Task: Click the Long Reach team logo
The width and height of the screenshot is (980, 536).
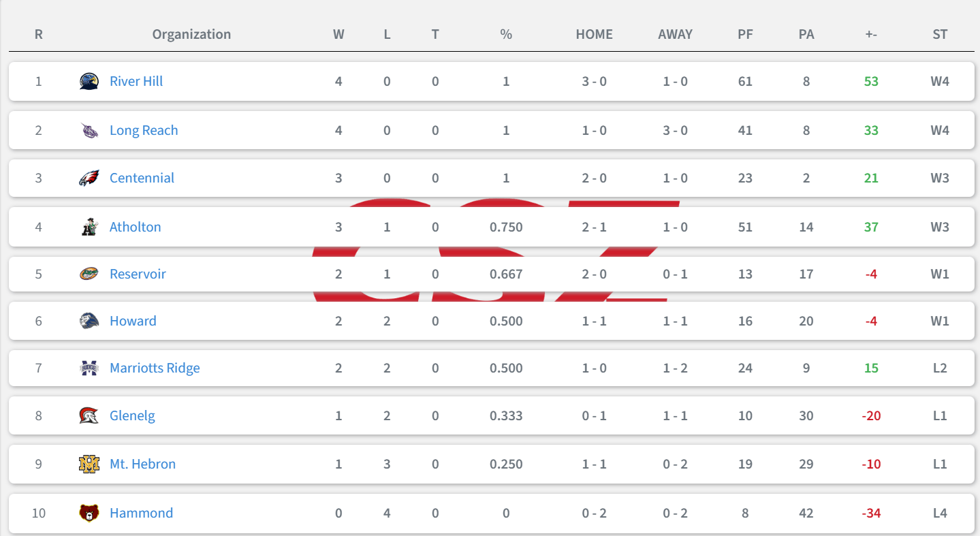Action: [89, 131]
